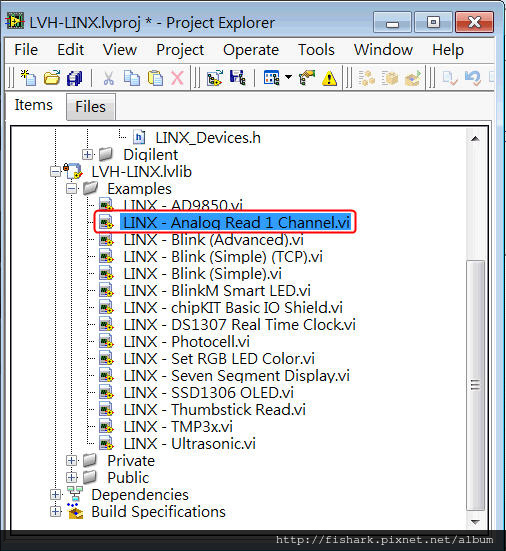Viewport: 506px width, 551px height.
Task: Select LINX - Thumbstick Read.vi
Action: click(215, 409)
